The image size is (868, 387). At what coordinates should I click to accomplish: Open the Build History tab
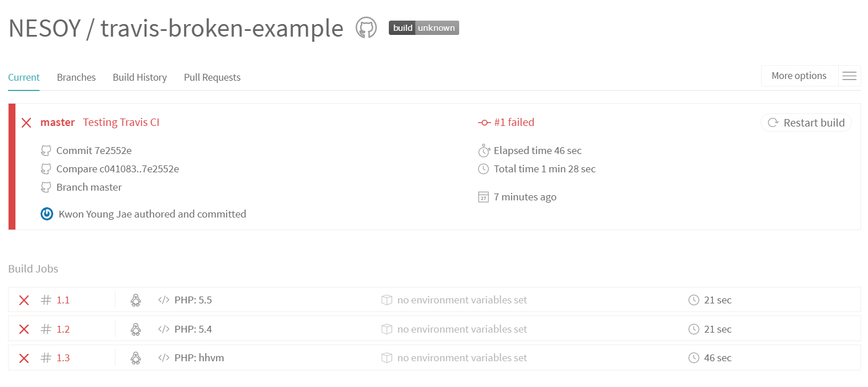140,77
